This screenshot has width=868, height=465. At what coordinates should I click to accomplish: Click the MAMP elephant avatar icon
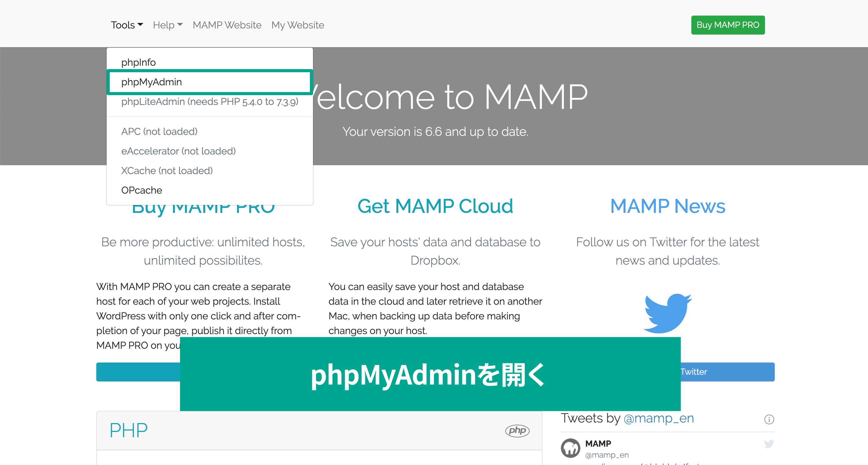(x=570, y=448)
